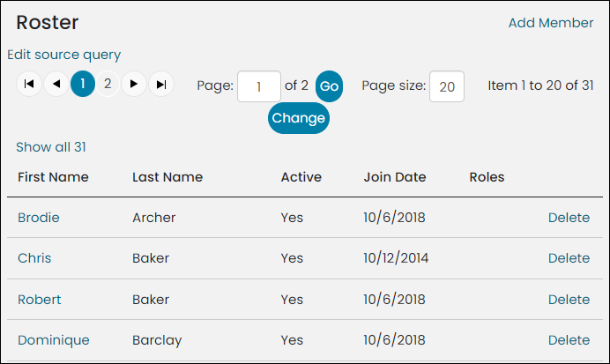
Task: Open the Add Member link
Action: pos(551,23)
